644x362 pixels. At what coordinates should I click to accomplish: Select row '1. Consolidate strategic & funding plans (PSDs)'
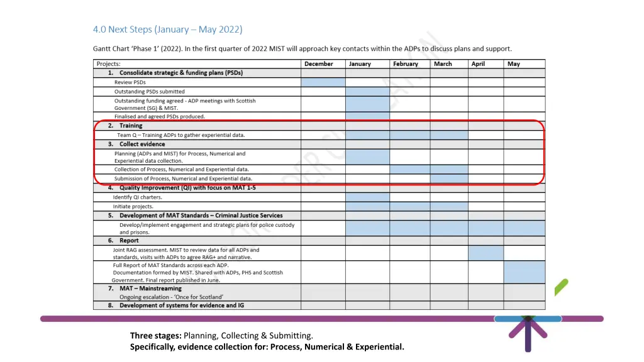click(319, 73)
